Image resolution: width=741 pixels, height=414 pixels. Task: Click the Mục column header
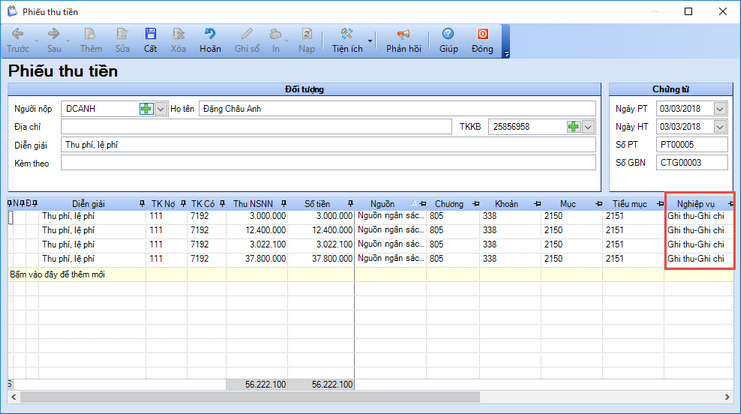pos(568,204)
